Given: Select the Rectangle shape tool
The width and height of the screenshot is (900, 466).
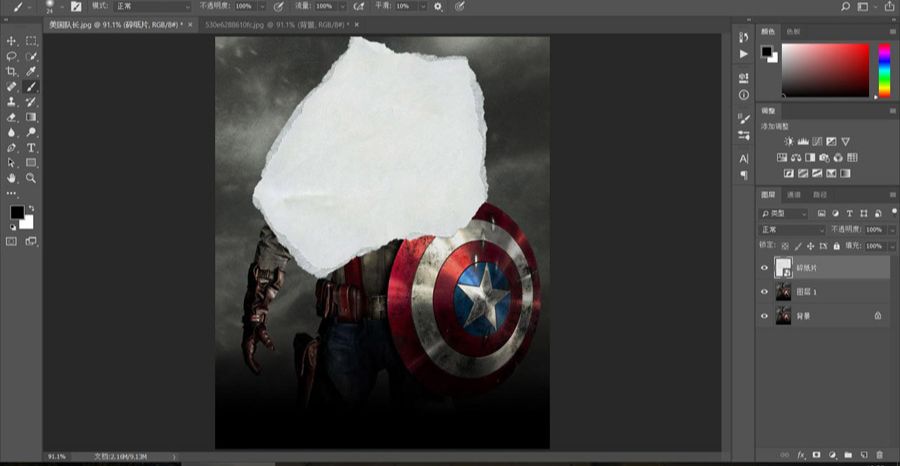Looking at the screenshot, I should click(x=31, y=162).
